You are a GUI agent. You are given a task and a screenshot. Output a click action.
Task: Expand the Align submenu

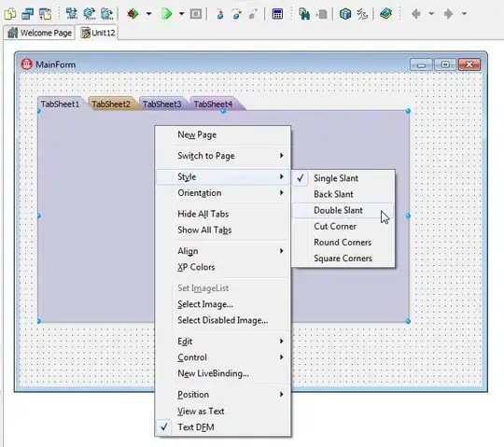[x=223, y=251]
